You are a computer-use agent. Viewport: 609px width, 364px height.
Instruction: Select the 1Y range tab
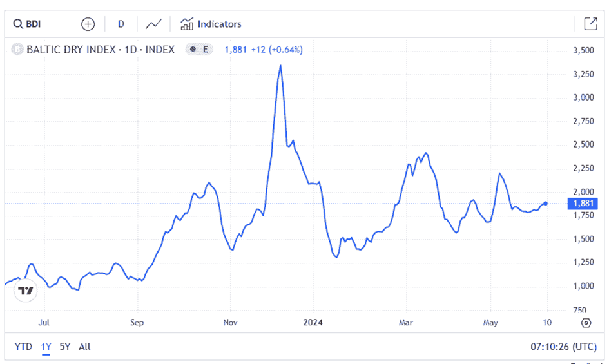tap(46, 347)
